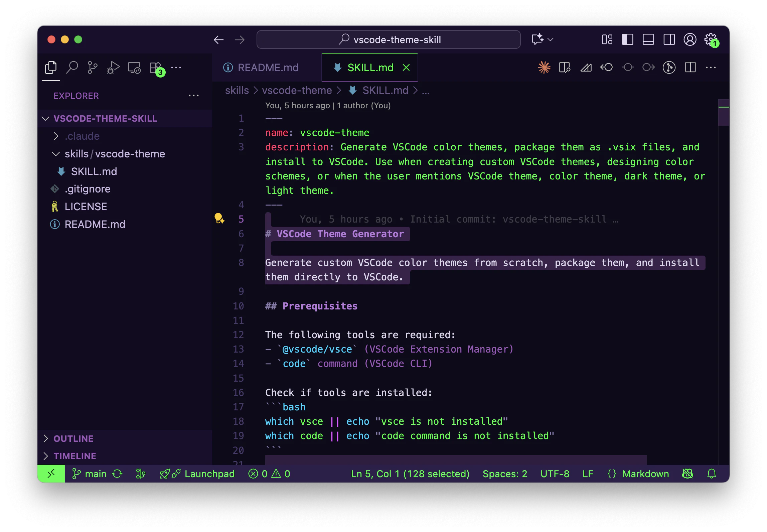Open the Remote Explorer view icon
Screen dimensions: 767x532
click(x=134, y=68)
